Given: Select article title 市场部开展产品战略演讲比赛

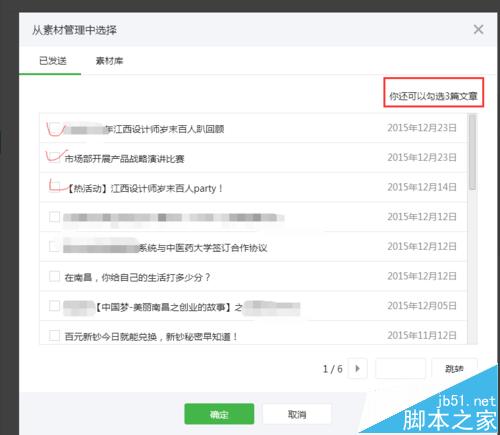Looking at the screenshot, I should point(124,159).
